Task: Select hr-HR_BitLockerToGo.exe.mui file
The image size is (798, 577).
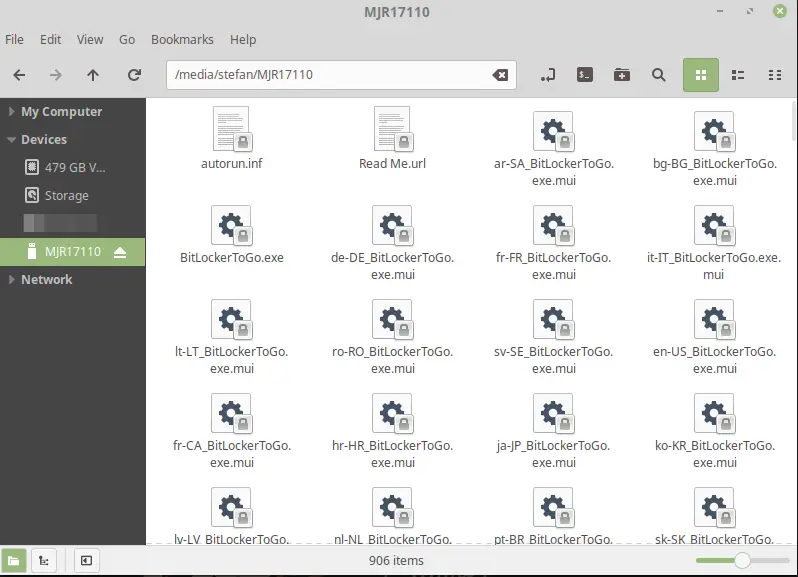Action: [392, 431]
